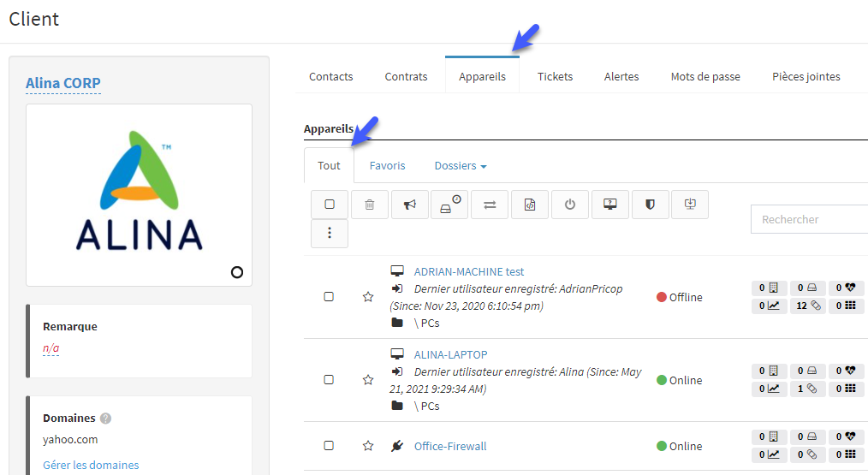Open the Mots de passe tab
Screen dimensions: 868x475
706,76
